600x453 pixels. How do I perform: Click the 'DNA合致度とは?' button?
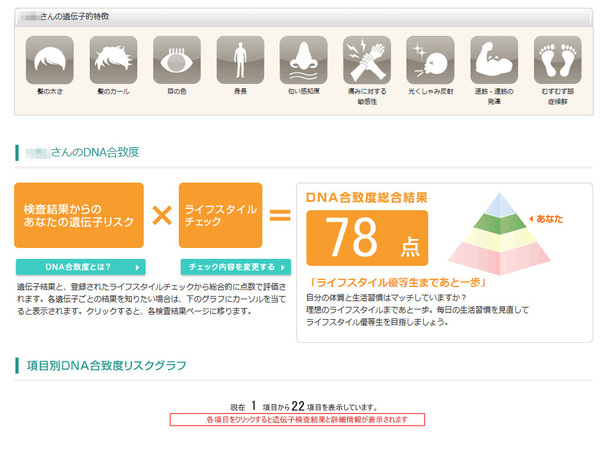(80, 267)
